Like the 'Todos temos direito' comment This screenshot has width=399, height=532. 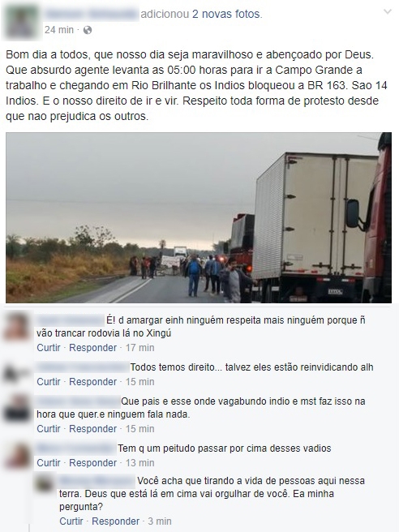49,382
